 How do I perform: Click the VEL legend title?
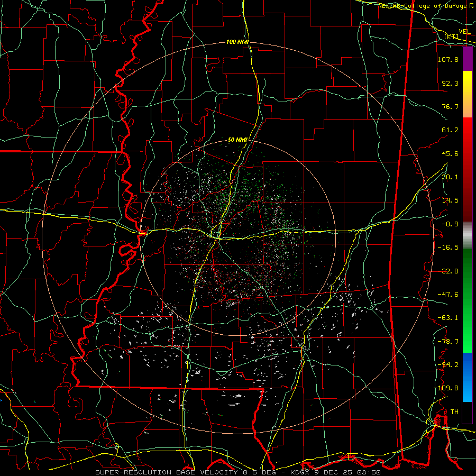click(464, 32)
